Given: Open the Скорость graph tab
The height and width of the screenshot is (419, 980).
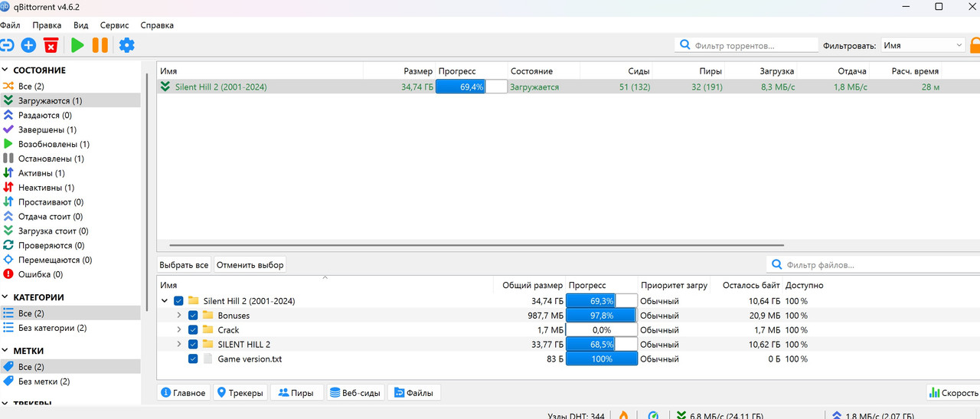Looking at the screenshot, I should click(x=953, y=393).
